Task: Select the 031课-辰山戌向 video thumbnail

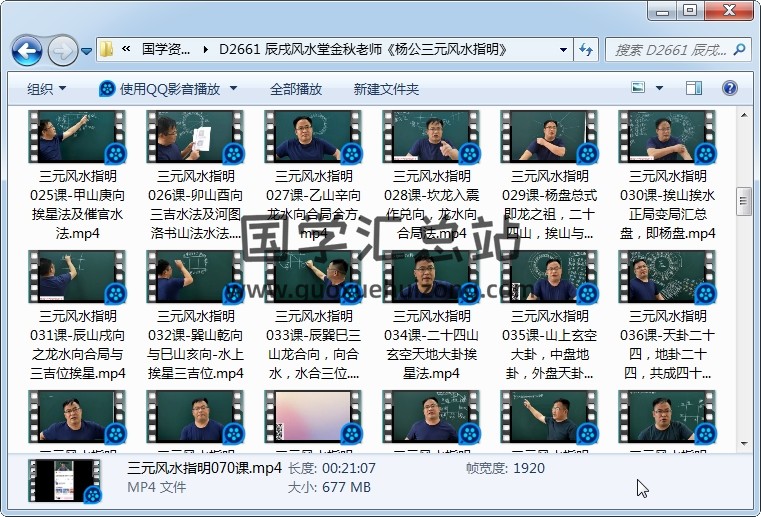Action: point(78,277)
